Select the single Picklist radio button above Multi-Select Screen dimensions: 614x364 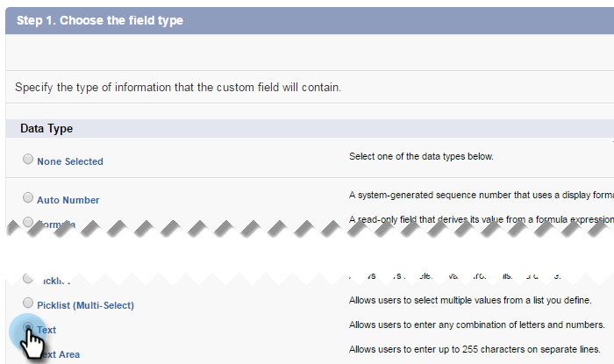coord(28,279)
